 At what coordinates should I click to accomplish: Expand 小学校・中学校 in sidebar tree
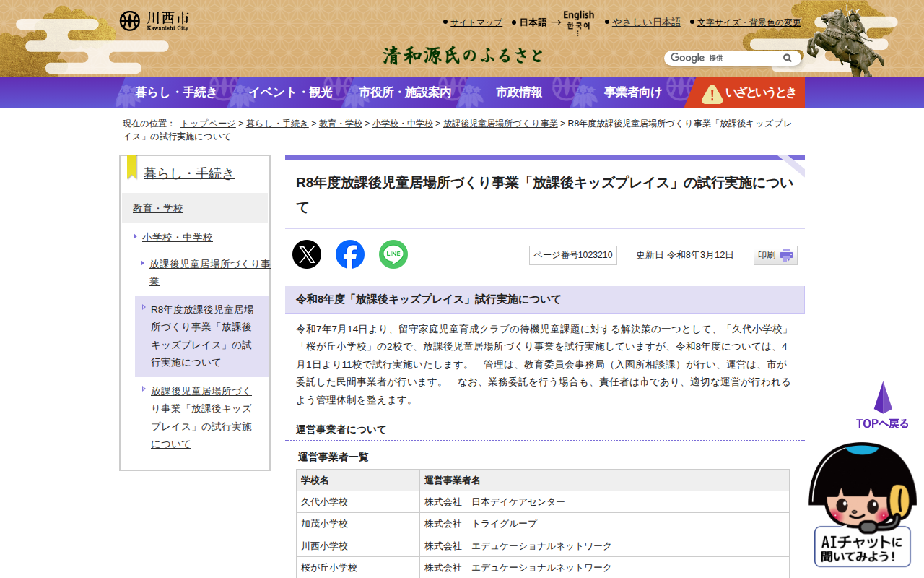pyautogui.click(x=177, y=237)
